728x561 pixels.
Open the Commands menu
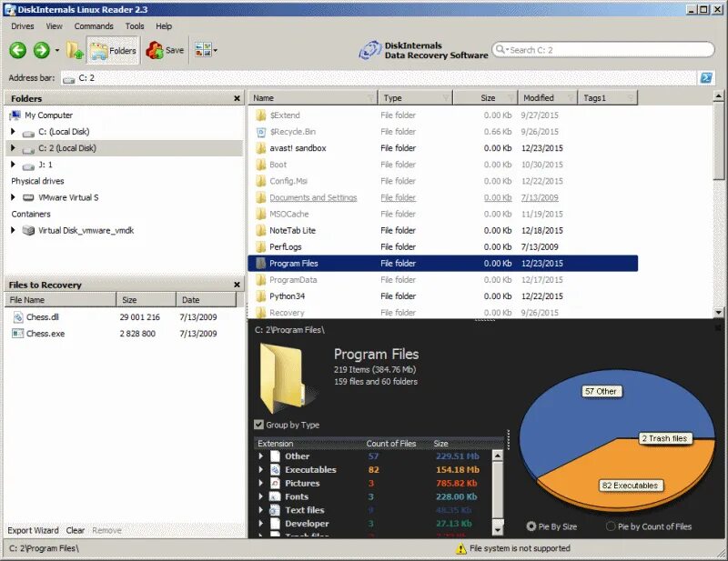pos(94,26)
